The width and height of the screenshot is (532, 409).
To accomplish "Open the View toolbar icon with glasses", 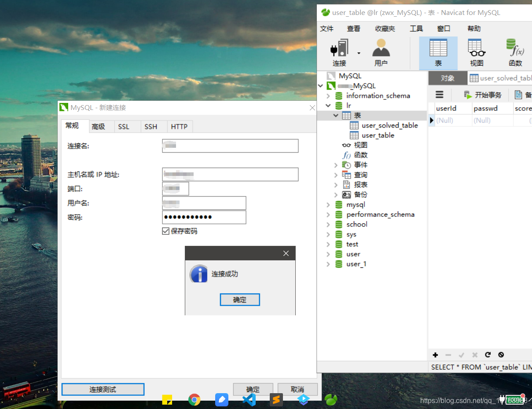I will (x=477, y=48).
